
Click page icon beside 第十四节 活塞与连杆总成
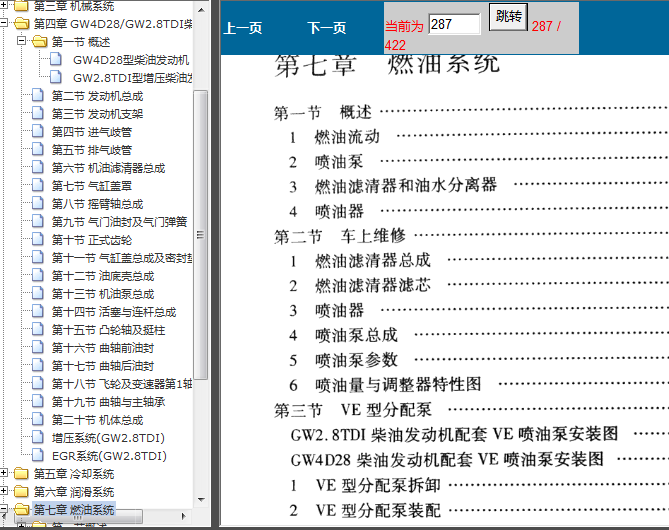coord(38,311)
